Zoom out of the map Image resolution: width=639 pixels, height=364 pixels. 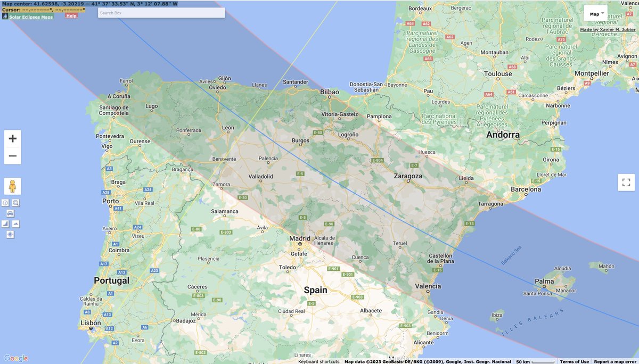13,156
